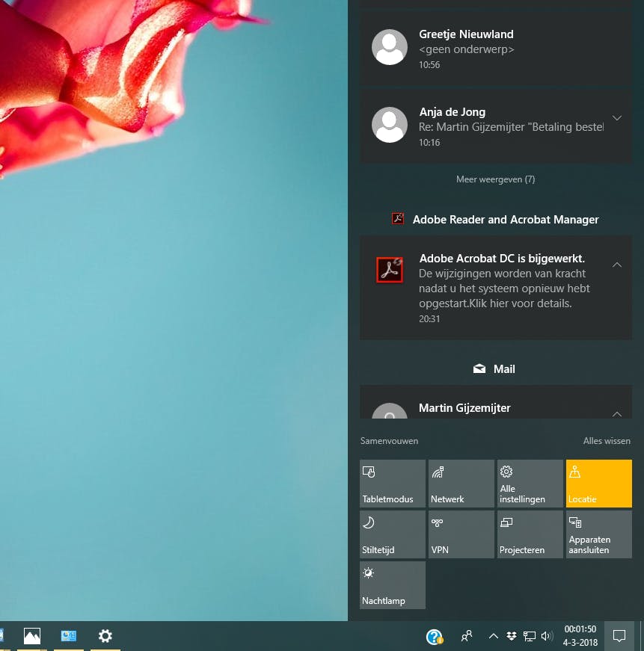
Task: Open the Projecteren tile
Action: coord(530,534)
